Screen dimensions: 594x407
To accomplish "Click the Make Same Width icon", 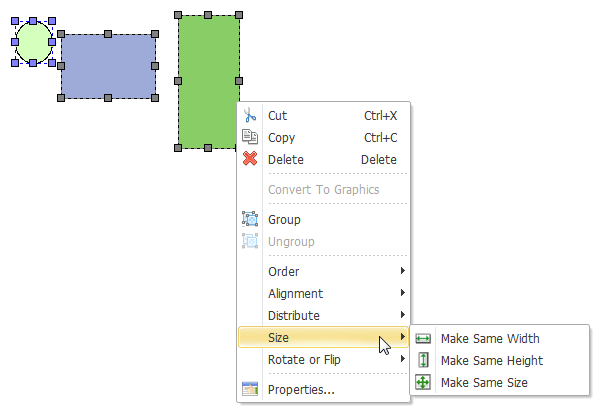I will pos(423,338).
